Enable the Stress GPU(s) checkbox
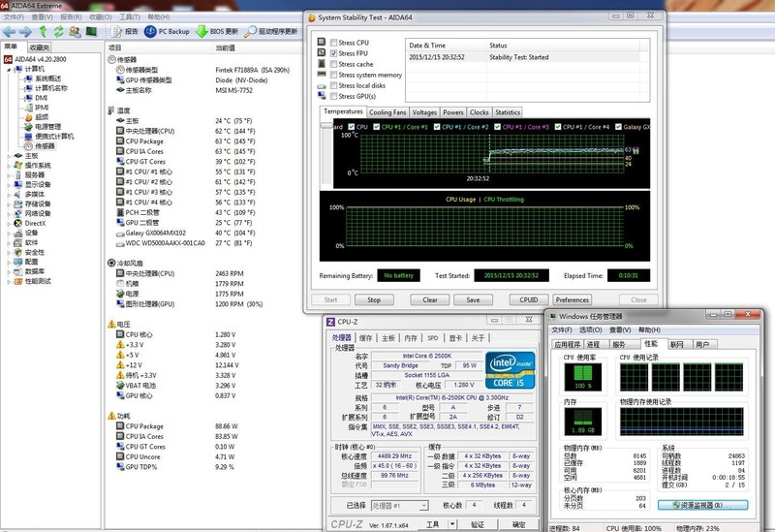This screenshot has height=532, width=775. pyautogui.click(x=332, y=97)
